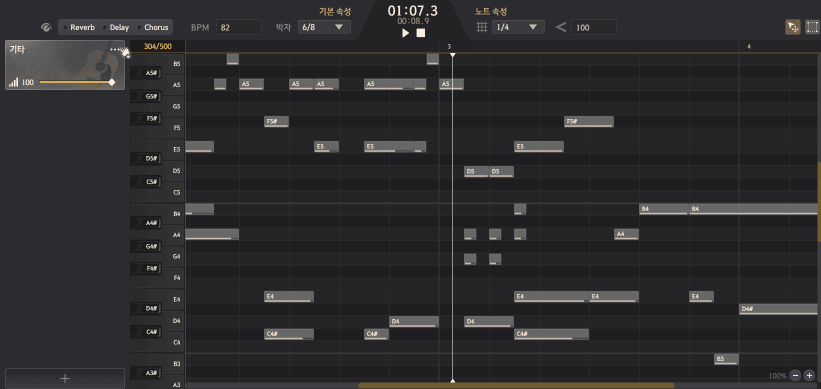Click the F4# piano key
The width and height of the screenshot is (821, 389).
coord(146,269)
